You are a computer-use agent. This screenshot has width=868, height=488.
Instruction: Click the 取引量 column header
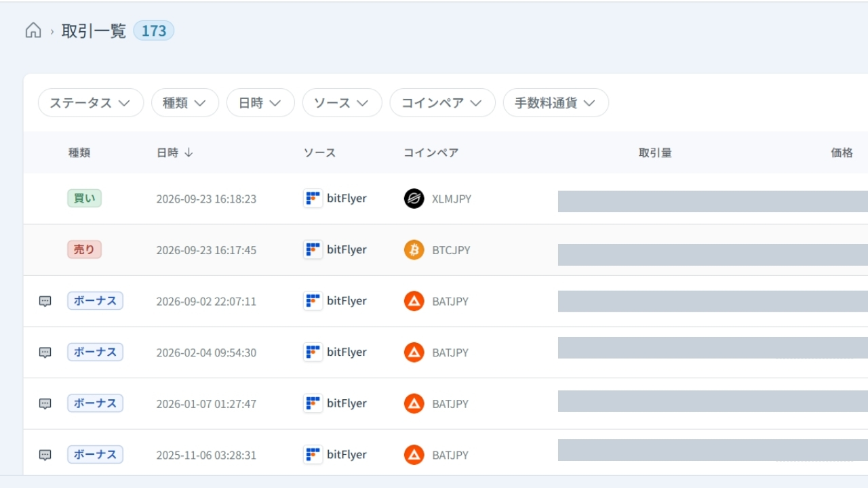click(655, 153)
